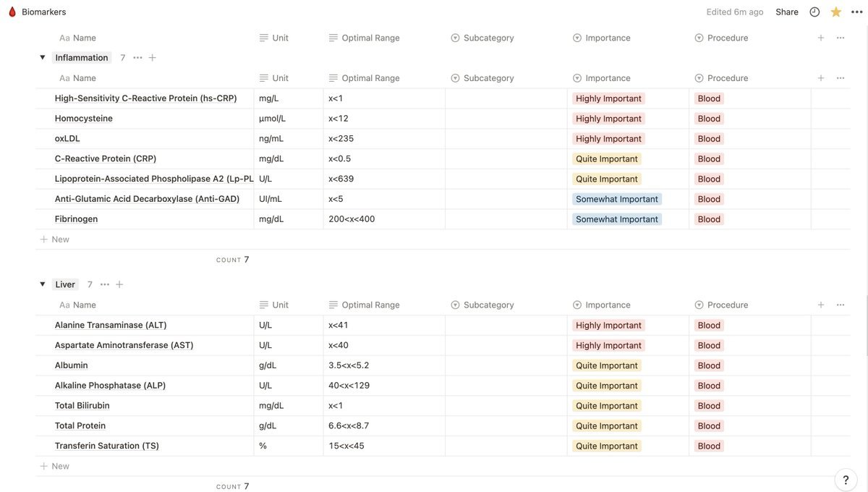This screenshot has height=492, width=868.
Task: Open the three-dot menu for Liver group
Action: coord(105,285)
